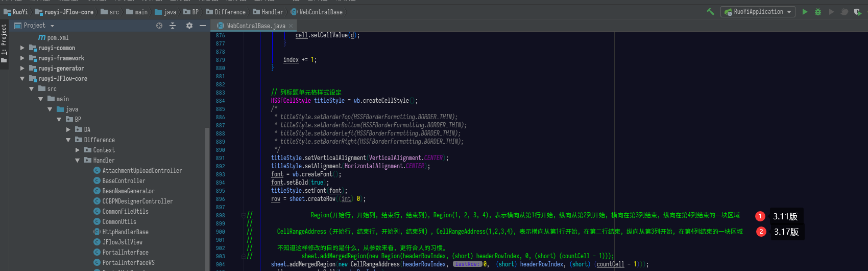Open AttachmentUploadController class
Viewport: 868px width, 271px height.
pos(137,171)
